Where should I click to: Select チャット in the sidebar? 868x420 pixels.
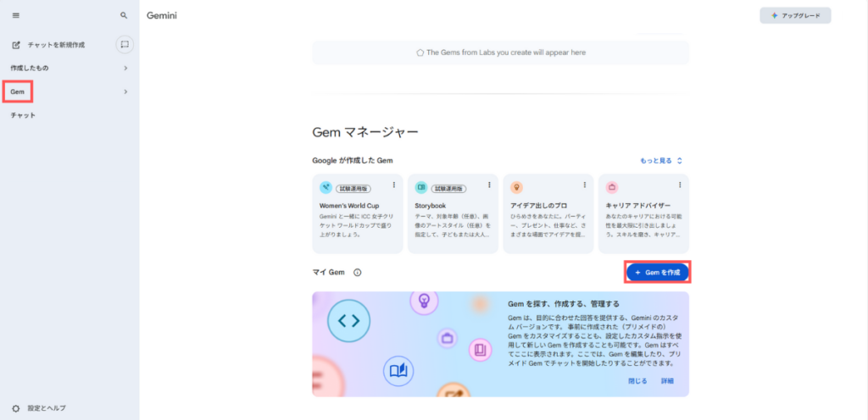click(x=23, y=115)
